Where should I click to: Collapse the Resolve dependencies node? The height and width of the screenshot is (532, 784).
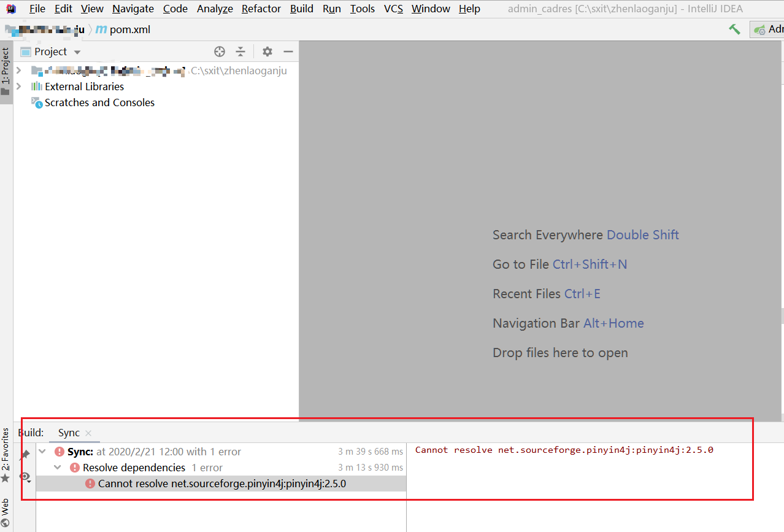[x=57, y=467]
